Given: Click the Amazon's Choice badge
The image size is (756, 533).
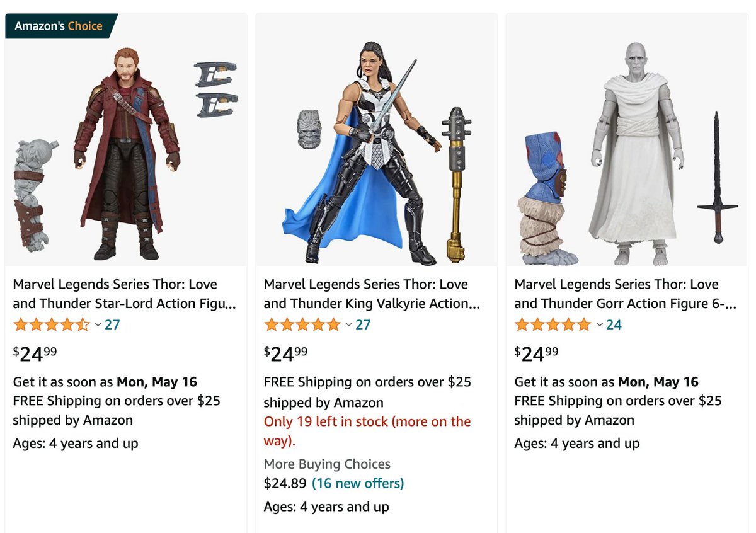Looking at the screenshot, I should click(61, 26).
